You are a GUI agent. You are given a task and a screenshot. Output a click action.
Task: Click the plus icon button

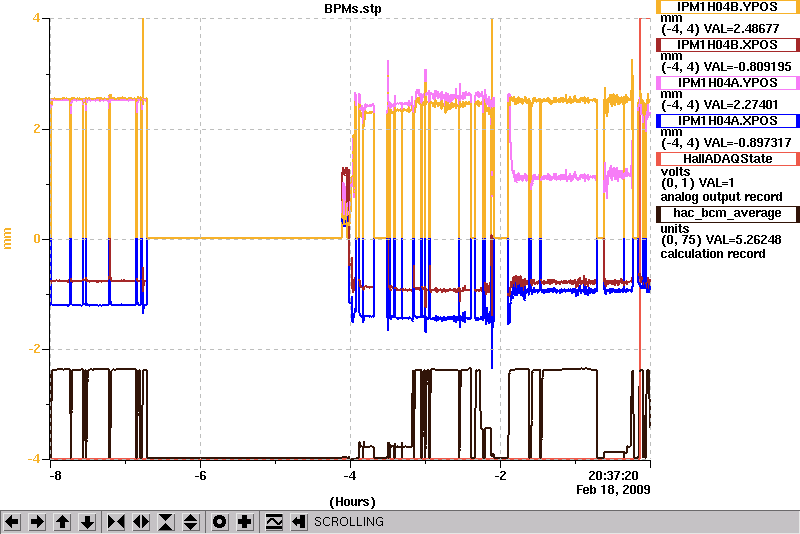(x=244, y=522)
